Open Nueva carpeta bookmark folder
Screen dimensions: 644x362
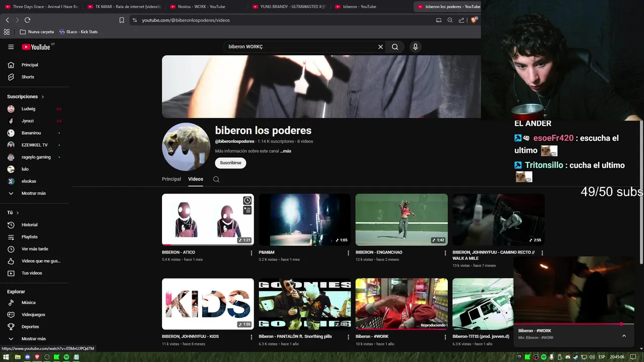(37, 32)
